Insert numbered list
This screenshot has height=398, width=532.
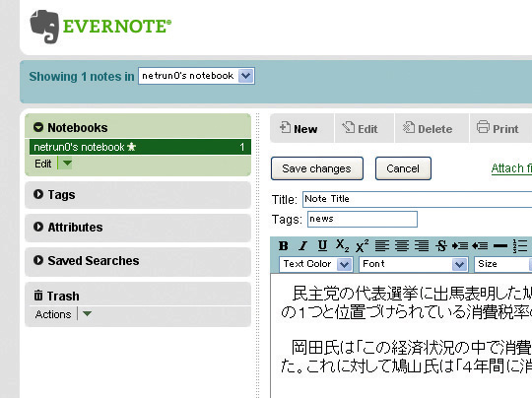[x=520, y=245]
